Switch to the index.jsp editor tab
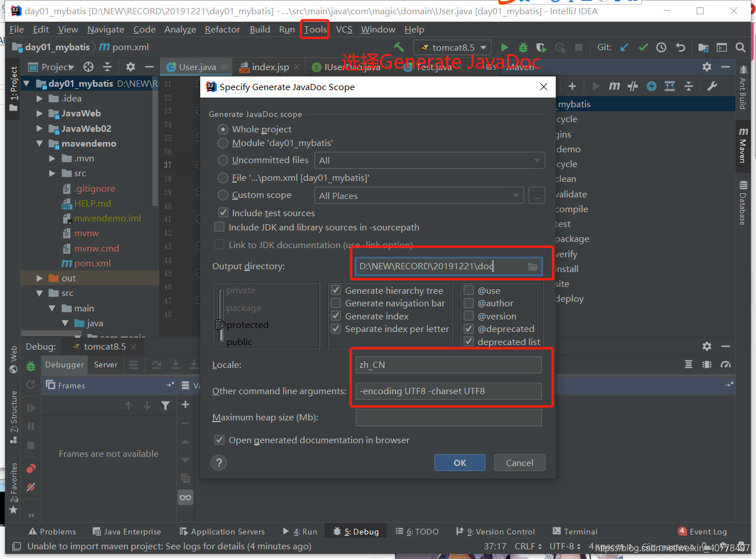 (270, 67)
